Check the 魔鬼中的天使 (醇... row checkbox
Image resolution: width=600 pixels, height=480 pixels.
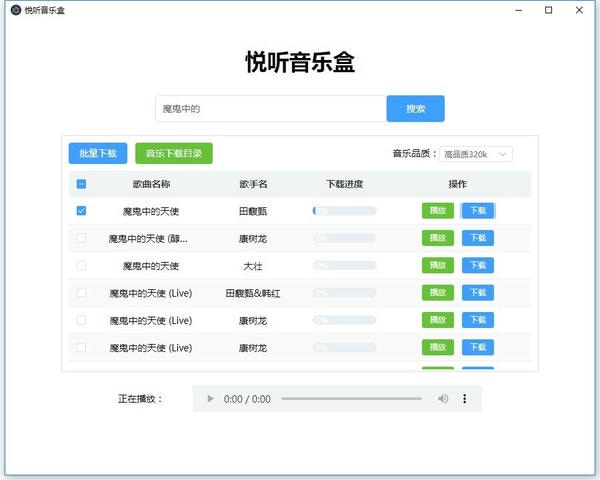coord(81,238)
